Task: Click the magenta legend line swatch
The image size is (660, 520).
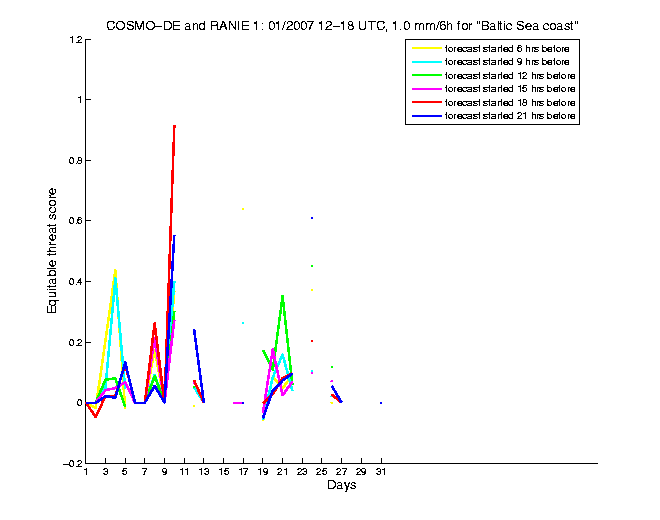Action: [426, 89]
